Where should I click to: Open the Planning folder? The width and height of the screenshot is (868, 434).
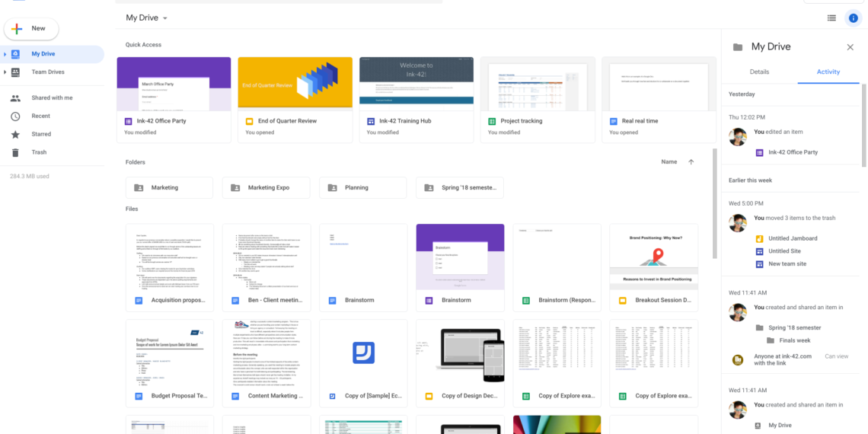point(363,187)
